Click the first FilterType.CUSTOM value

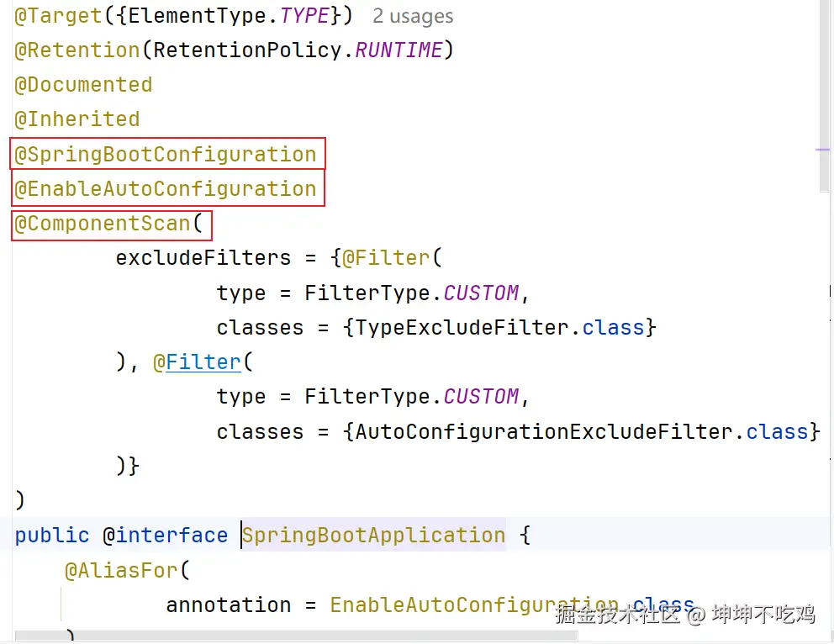[412, 293]
